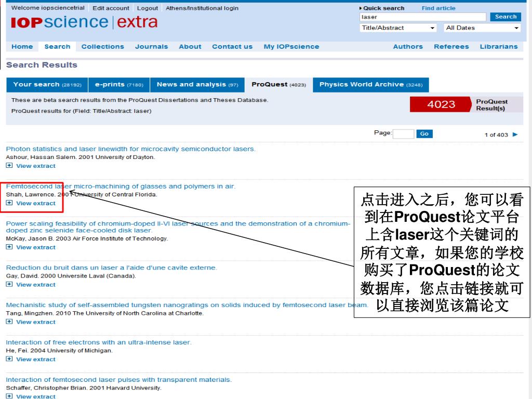Expand extract plus icon for Schaffer, Christopher Brian entry
This screenshot has height=399, width=532.
pos(9,396)
